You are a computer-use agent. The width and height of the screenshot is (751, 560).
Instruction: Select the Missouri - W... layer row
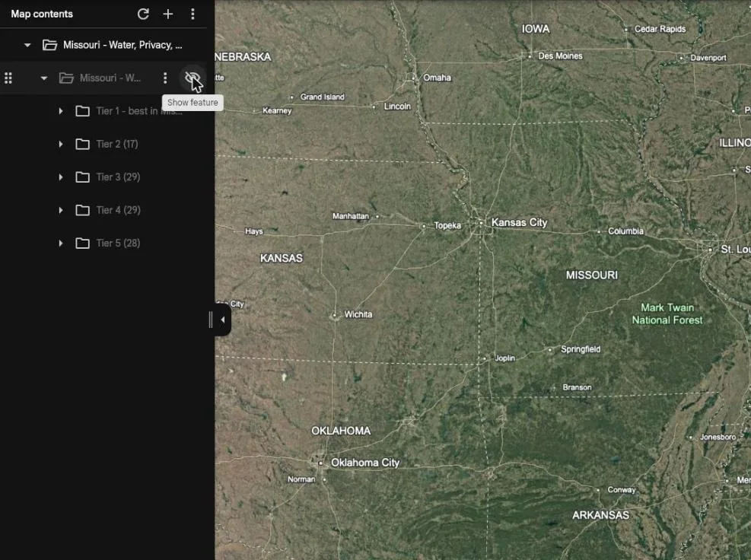click(x=103, y=78)
